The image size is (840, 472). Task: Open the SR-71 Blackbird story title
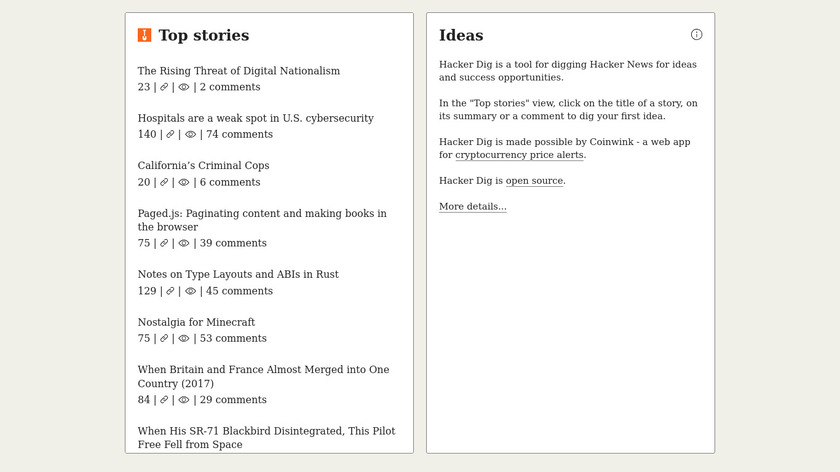266,437
